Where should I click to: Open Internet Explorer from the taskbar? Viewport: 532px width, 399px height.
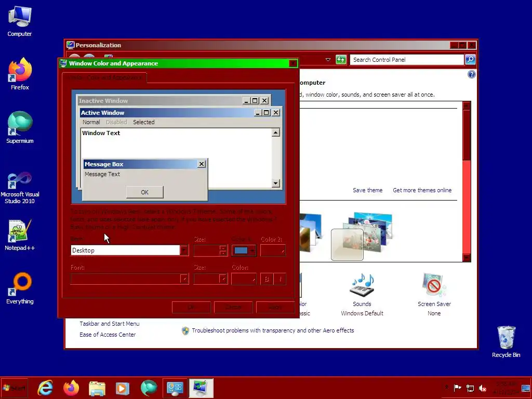(x=45, y=388)
